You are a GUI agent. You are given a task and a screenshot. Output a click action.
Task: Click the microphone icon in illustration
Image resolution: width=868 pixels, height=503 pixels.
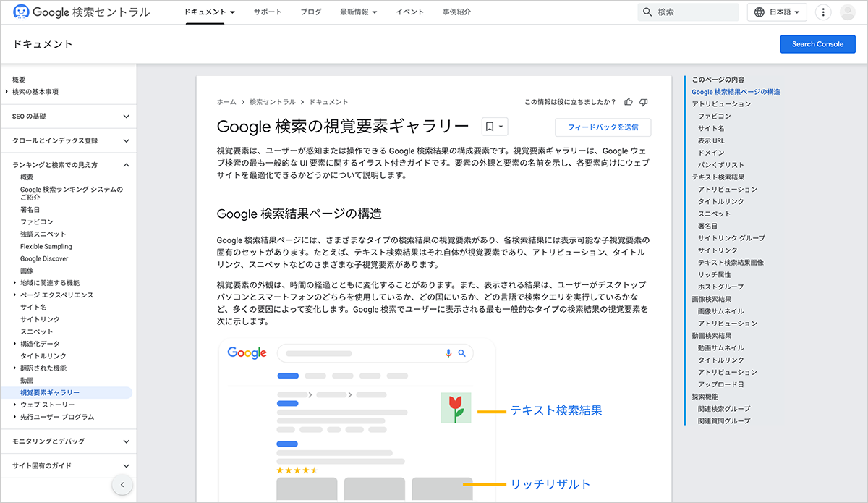[x=448, y=353]
